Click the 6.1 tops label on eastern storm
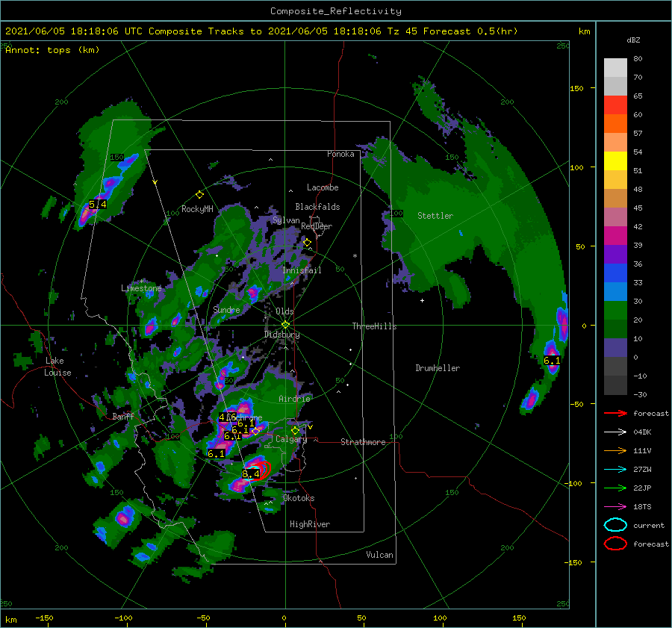 tap(552, 361)
